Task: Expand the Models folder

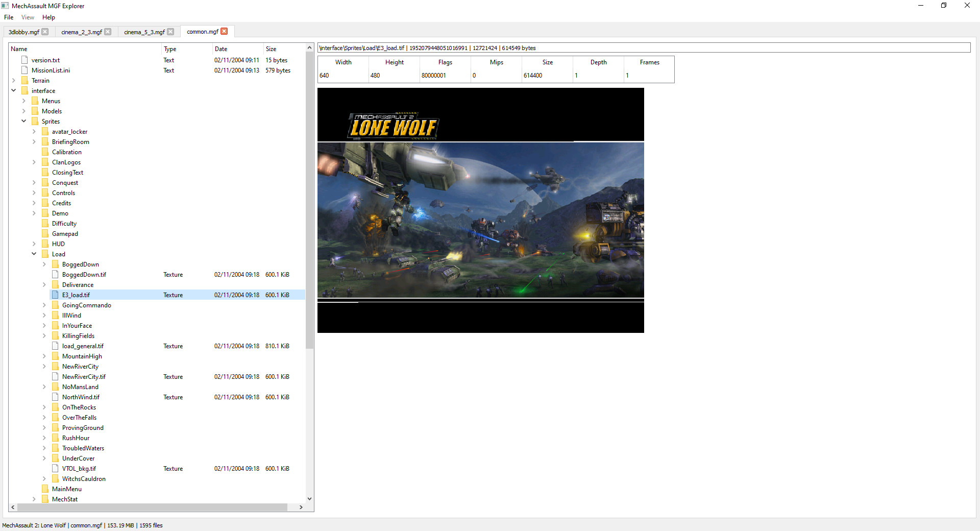Action: (24, 111)
